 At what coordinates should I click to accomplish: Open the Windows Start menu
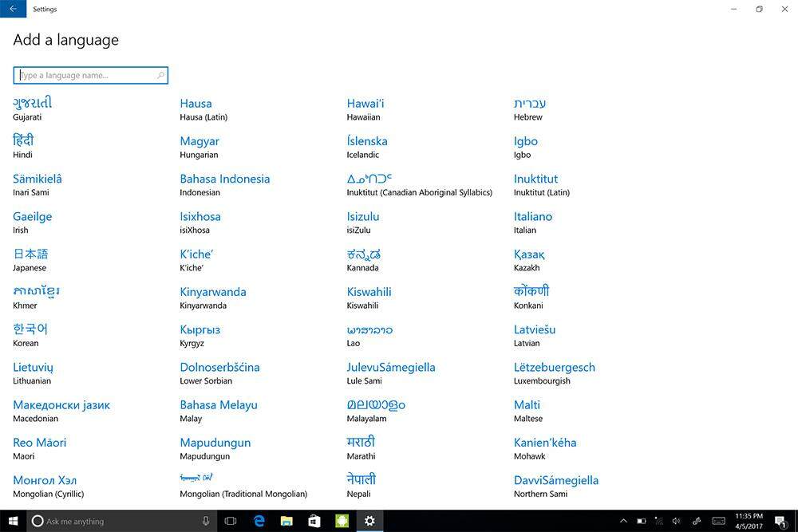point(13,521)
